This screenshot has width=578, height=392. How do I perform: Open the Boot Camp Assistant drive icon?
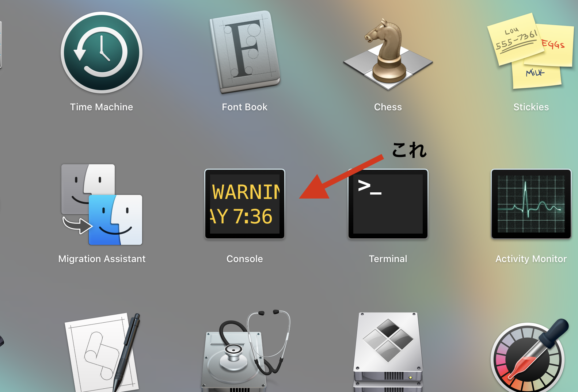point(388,352)
